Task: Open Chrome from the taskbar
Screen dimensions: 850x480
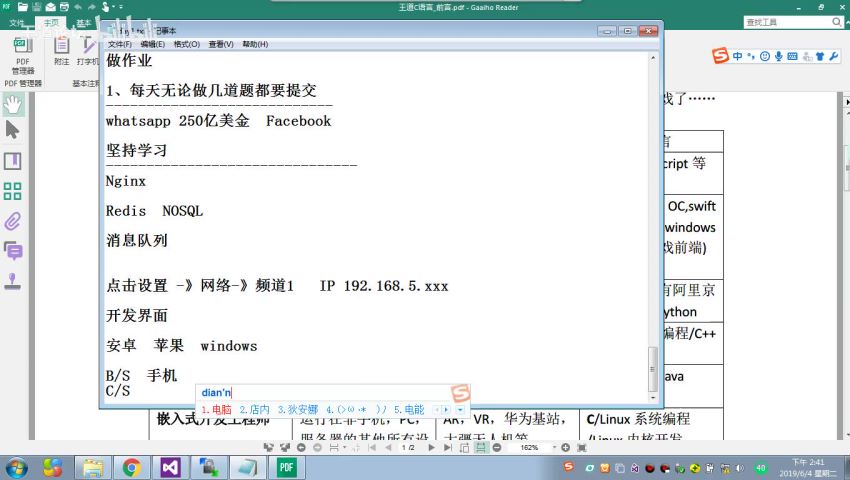Action: point(131,467)
